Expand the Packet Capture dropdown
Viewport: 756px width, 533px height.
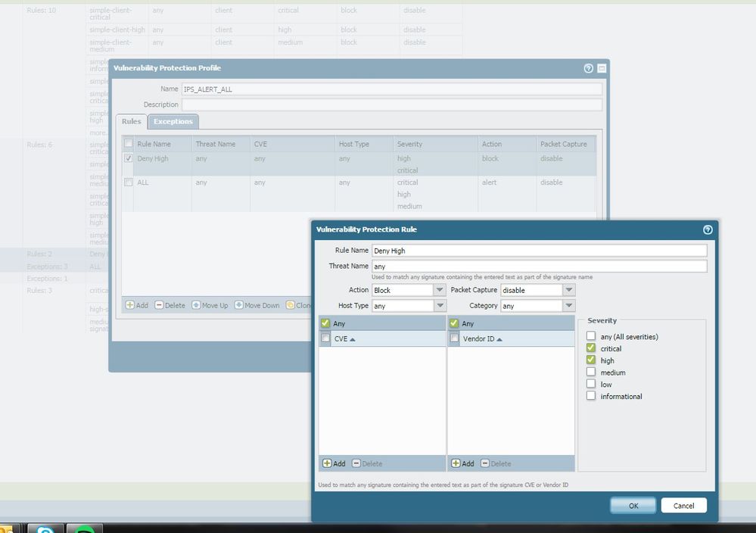click(x=568, y=290)
